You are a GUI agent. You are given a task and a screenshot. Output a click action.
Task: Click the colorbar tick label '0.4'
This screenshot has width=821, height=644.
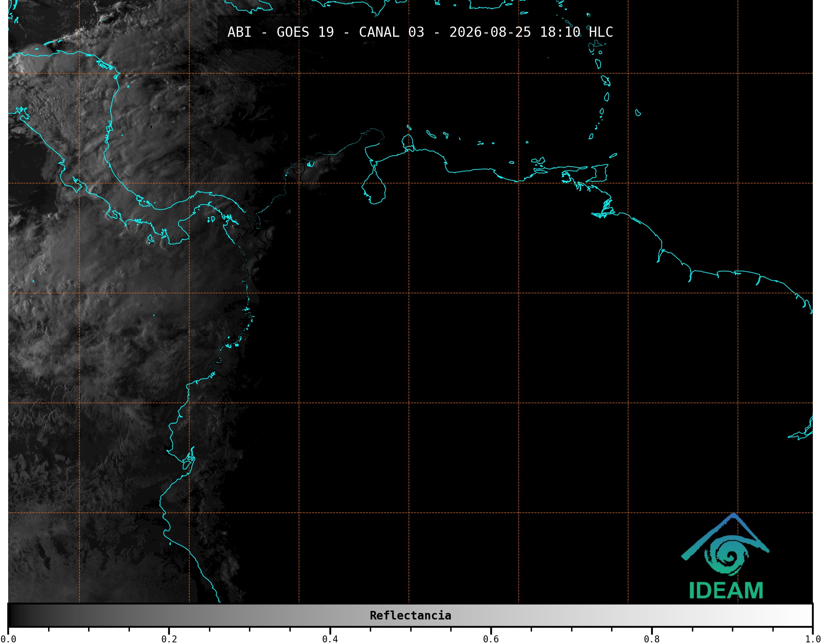point(330,639)
